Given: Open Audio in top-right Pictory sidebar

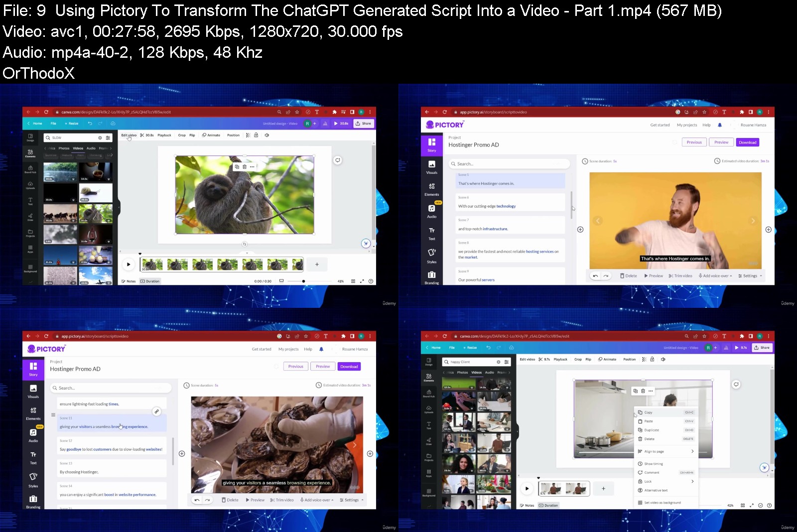Looking at the screenshot, I should pos(432,212).
